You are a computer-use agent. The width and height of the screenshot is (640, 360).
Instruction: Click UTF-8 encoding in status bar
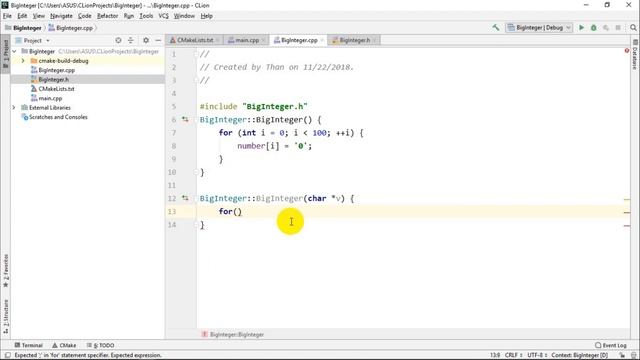(537, 356)
